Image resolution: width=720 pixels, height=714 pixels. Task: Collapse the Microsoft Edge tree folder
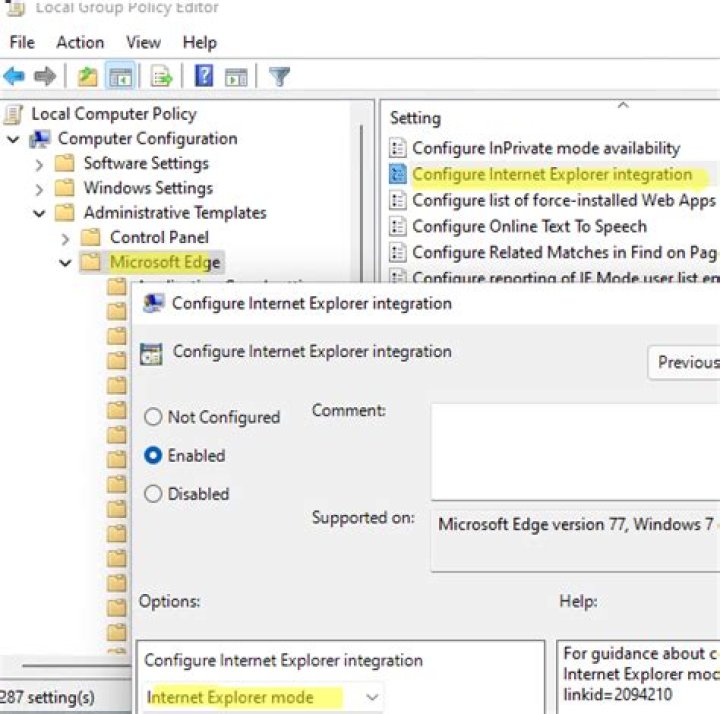pyautogui.click(x=65, y=263)
